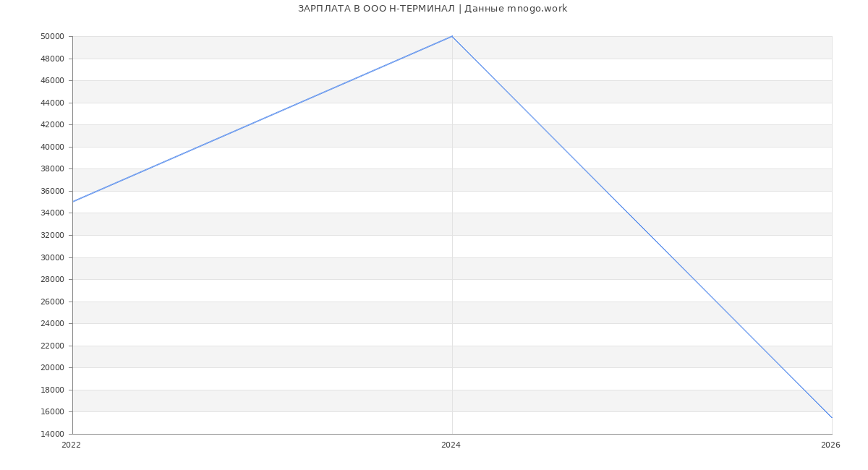Viewport: 868px width, 470px height.
Task: Click the 24000 y-axis label
Action: click(x=53, y=323)
